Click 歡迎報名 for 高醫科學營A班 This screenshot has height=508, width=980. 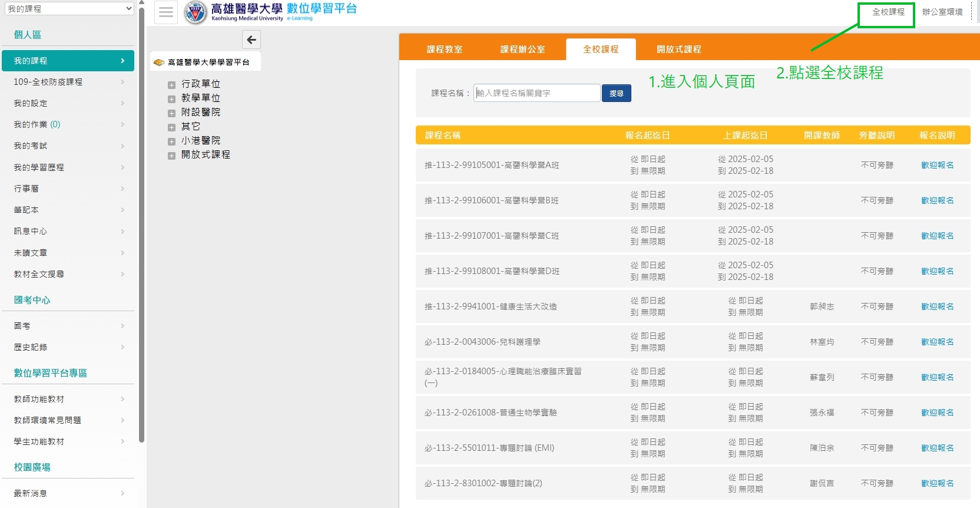pos(938,165)
